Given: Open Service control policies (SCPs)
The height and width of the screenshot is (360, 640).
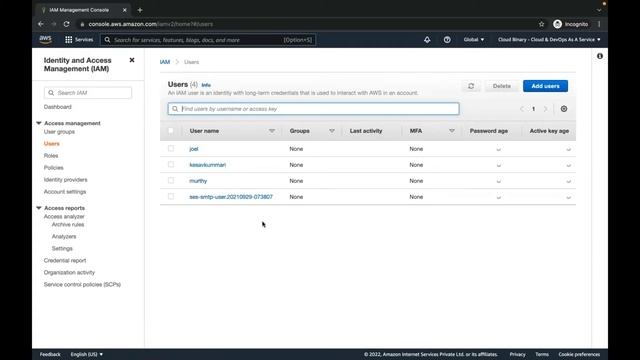Looking at the screenshot, I should (82, 284).
